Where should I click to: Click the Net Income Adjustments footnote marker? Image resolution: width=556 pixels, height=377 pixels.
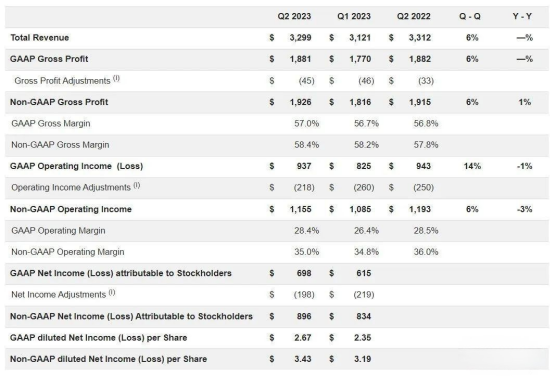112,293
